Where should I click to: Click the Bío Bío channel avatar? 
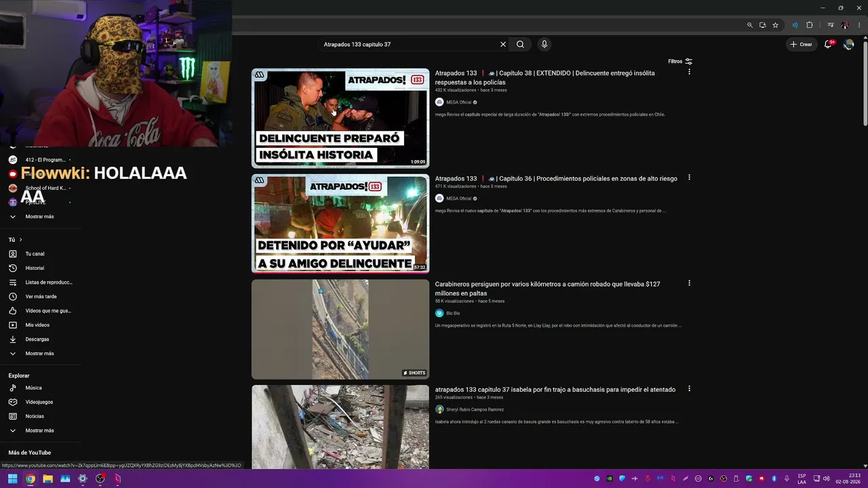439,313
